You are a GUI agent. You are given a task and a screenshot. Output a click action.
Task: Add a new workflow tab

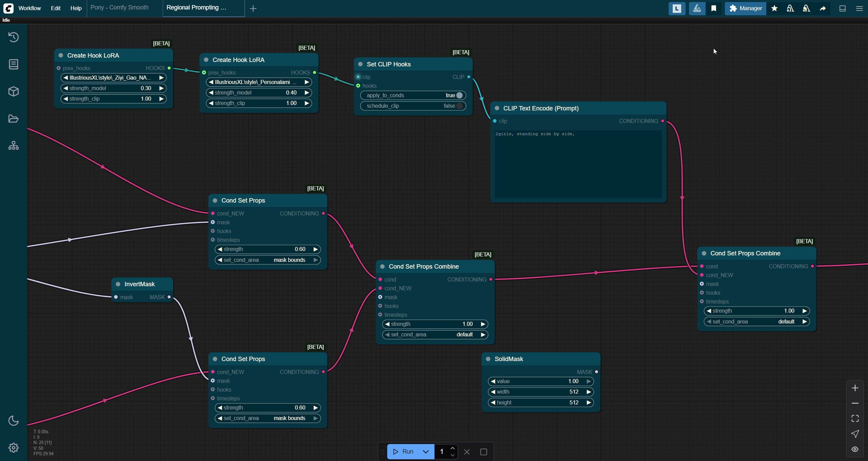[253, 8]
